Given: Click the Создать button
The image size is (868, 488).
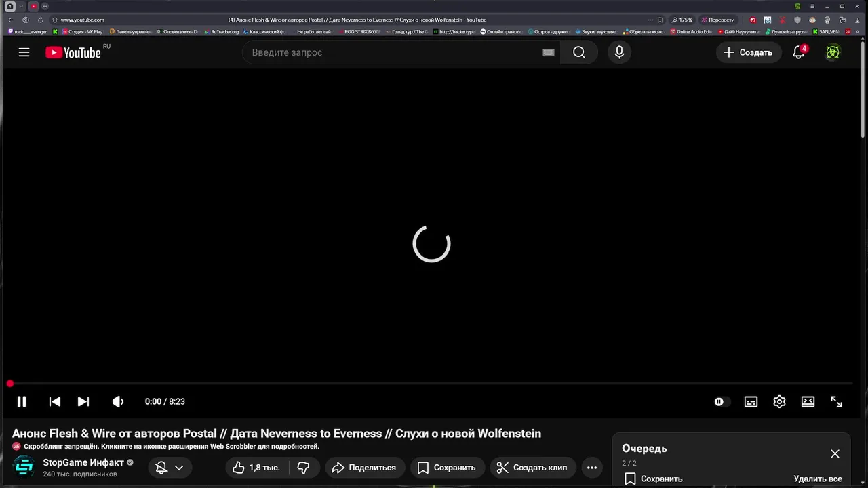Looking at the screenshot, I should [x=749, y=52].
